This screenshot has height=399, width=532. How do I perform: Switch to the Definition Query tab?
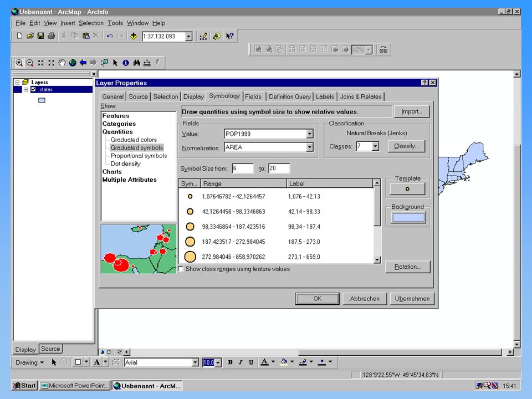point(289,96)
